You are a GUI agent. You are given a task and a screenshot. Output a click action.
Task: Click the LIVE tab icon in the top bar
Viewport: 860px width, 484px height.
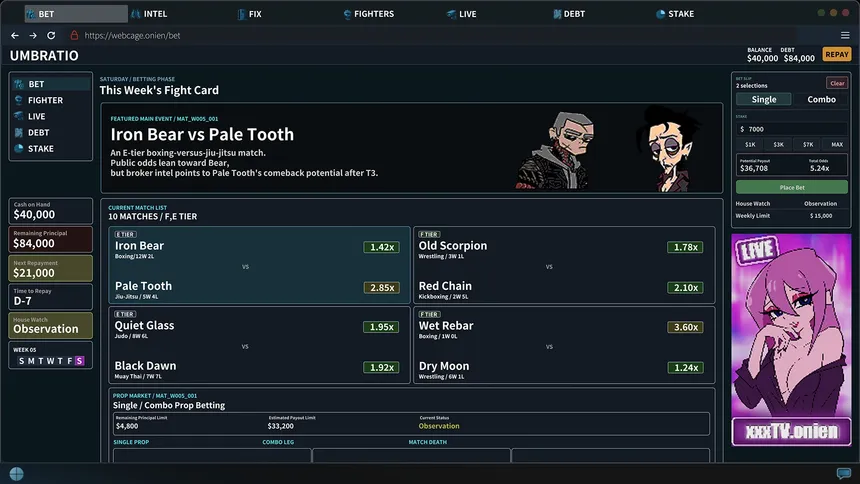pyautogui.click(x=451, y=14)
